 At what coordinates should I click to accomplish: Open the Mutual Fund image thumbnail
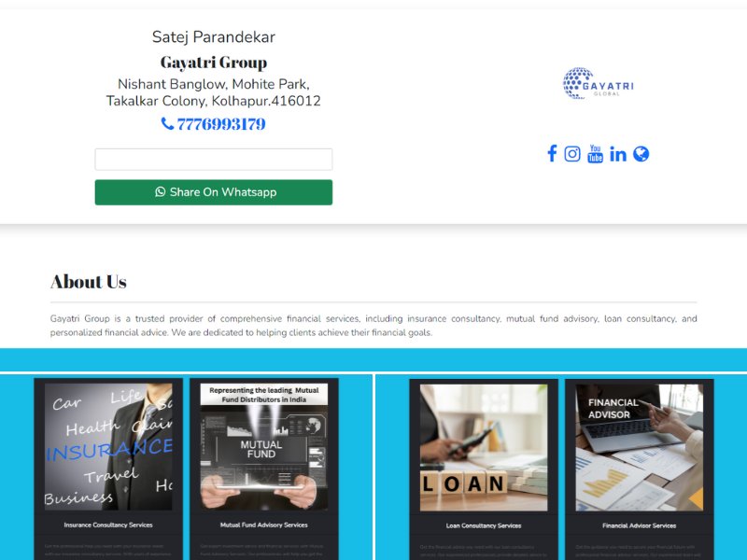coord(264,447)
